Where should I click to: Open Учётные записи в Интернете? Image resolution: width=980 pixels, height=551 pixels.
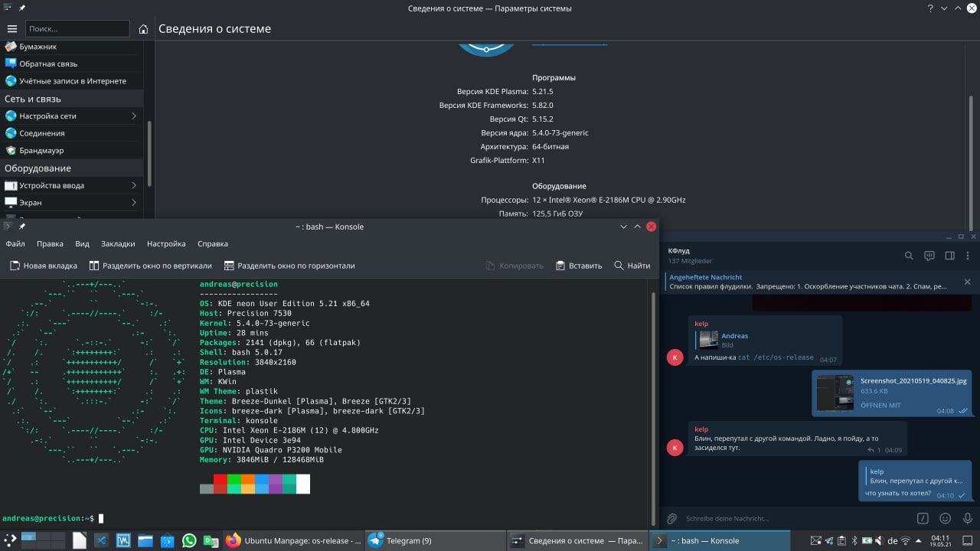(x=72, y=81)
